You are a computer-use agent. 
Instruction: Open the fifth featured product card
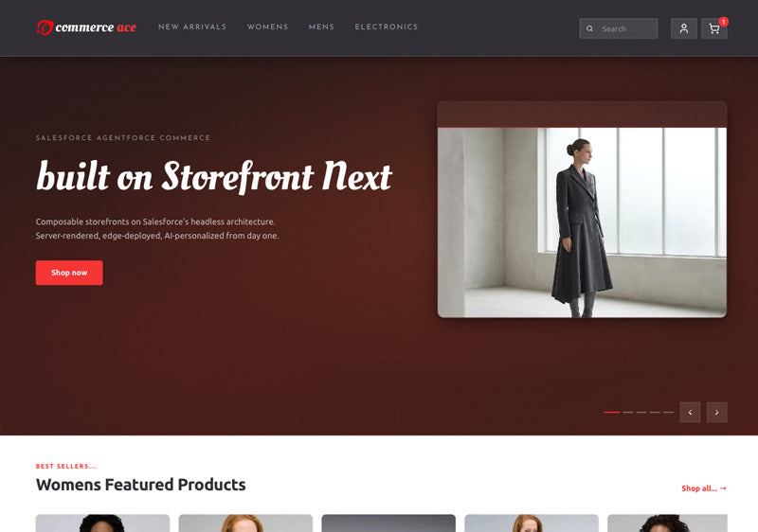(667, 523)
